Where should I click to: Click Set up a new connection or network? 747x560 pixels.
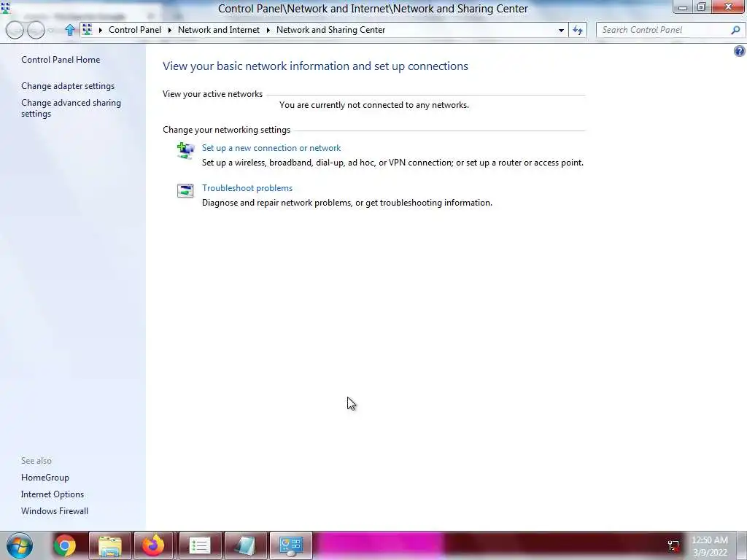click(x=271, y=147)
